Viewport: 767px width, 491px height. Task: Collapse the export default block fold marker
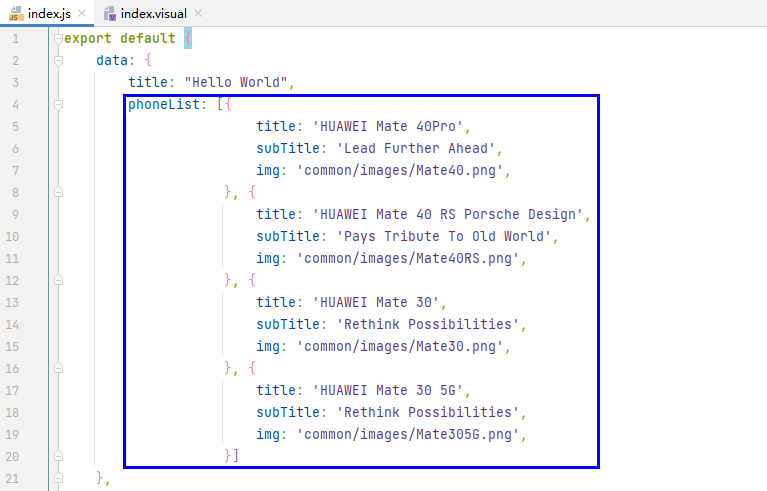58,38
